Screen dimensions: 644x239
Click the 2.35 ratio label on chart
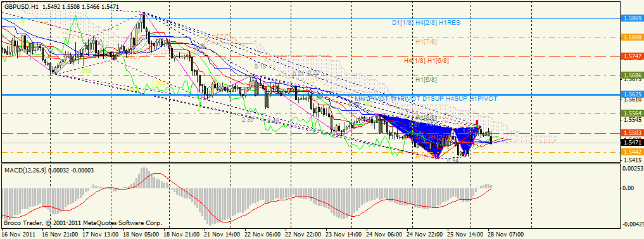tap(248, 120)
